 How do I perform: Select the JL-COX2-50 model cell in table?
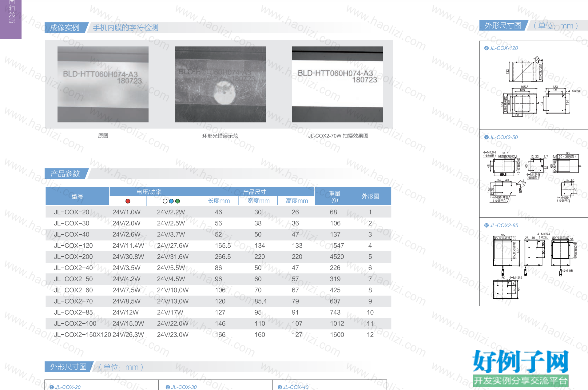(x=73, y=279)
